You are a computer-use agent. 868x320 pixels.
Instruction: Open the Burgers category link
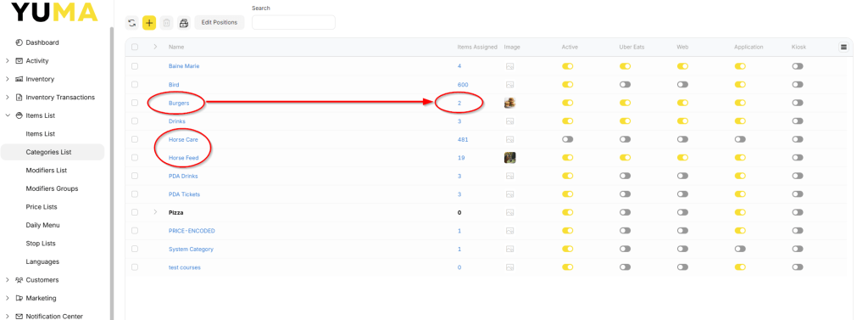click(x=179, y=104)
